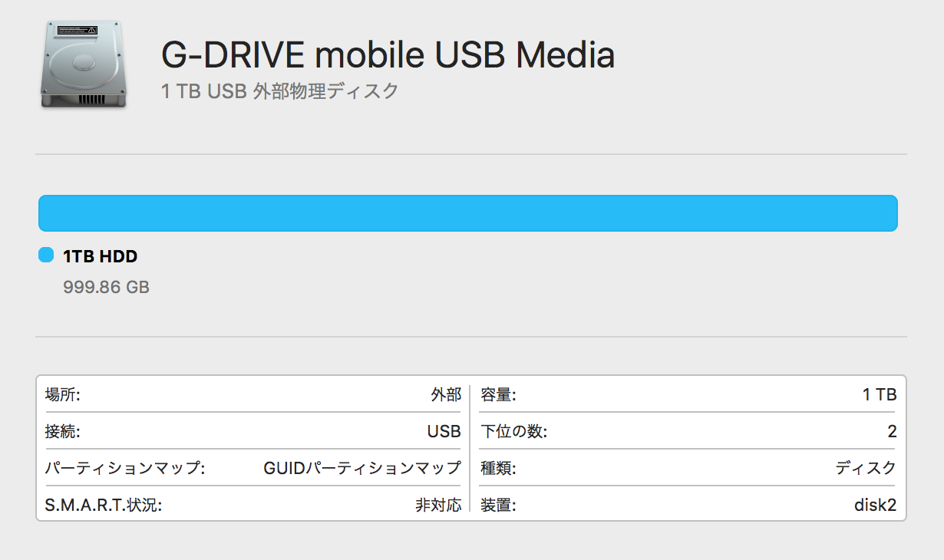Click the GUIDパーティションマップ value
This screenshot has height=560, width=944.
click(362, 468)
